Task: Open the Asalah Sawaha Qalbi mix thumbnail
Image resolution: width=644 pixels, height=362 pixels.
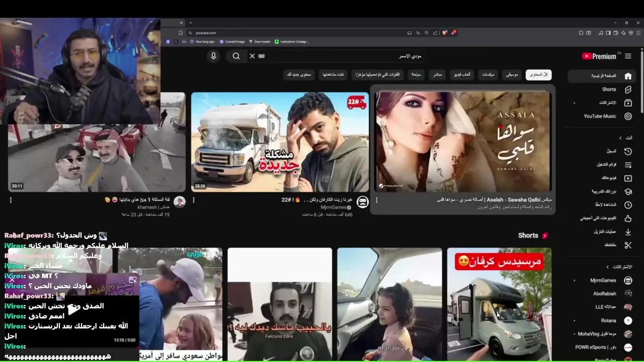Action: [463, 142]
